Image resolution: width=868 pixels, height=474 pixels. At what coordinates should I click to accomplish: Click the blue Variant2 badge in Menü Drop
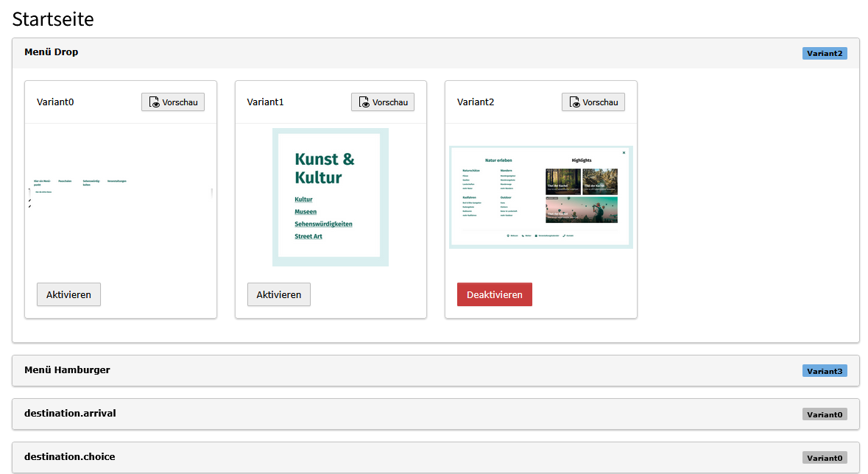(x=824, y=54)
